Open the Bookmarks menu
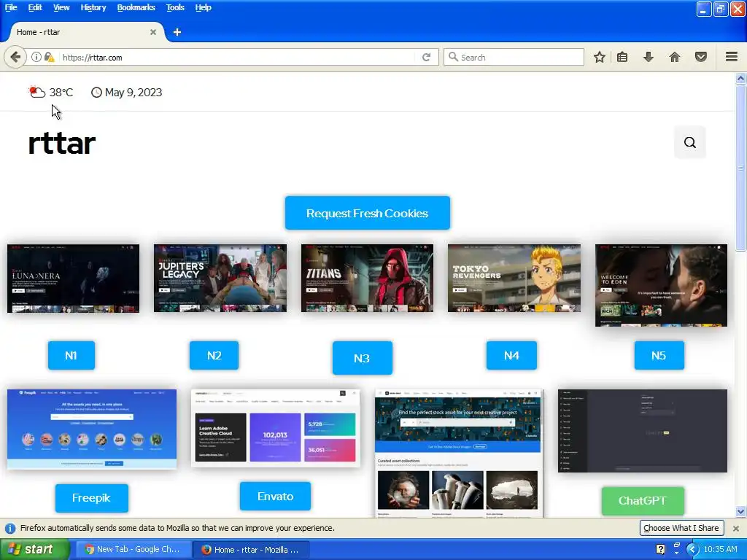Viewport: 747px width, 560px height. (136, 7)
